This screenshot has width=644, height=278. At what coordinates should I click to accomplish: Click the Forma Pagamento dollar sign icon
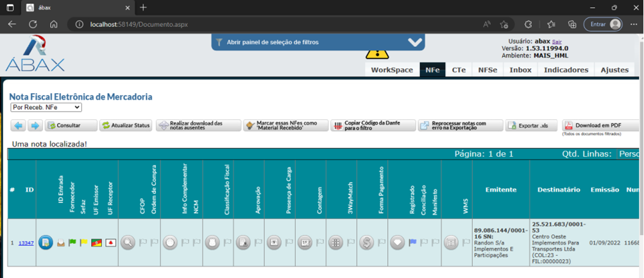coord(367,243)
